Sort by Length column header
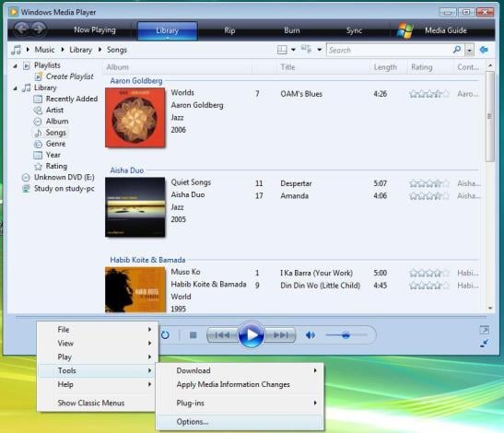 point(389,67)
